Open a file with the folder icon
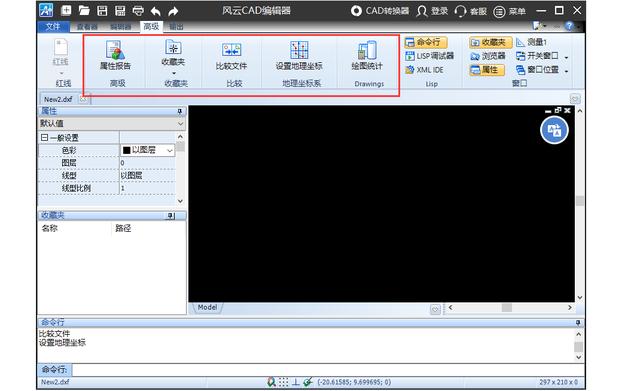 pyautogui.click(x=84, y=10)
